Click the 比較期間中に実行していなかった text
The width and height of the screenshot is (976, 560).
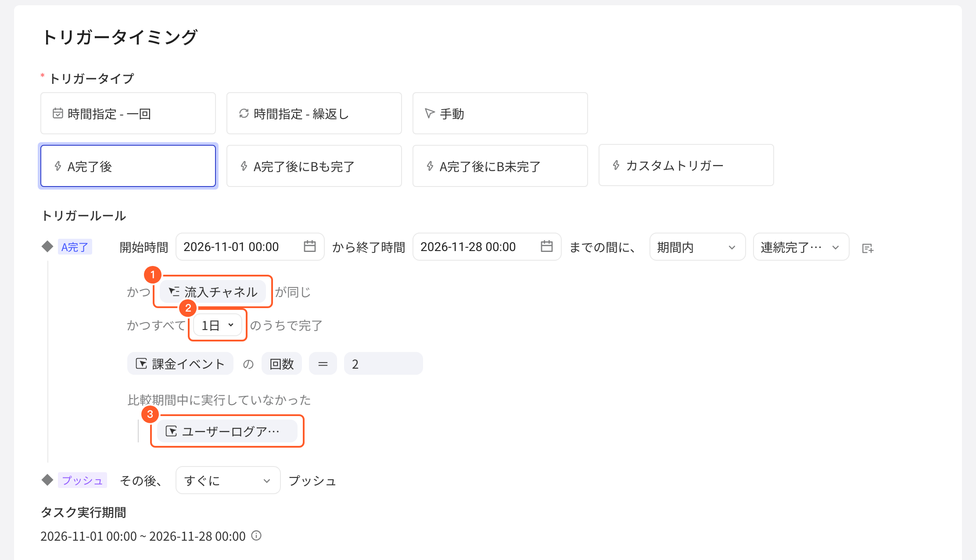pyautogui.click(x=219, y=400)
